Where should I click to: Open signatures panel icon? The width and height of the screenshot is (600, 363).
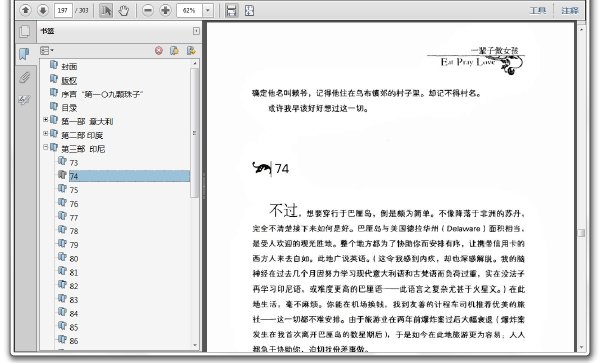(x=24, y=100)
